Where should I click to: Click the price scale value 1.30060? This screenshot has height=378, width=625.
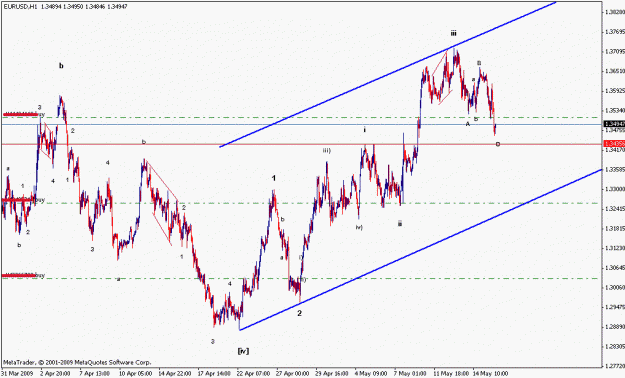click(614, 287)
